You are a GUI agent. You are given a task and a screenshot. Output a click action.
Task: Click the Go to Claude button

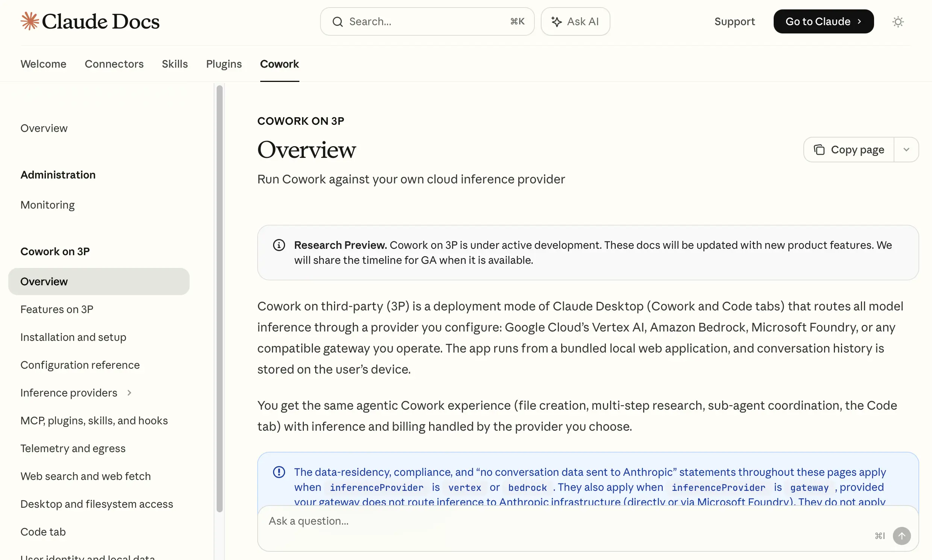point(823,21)
